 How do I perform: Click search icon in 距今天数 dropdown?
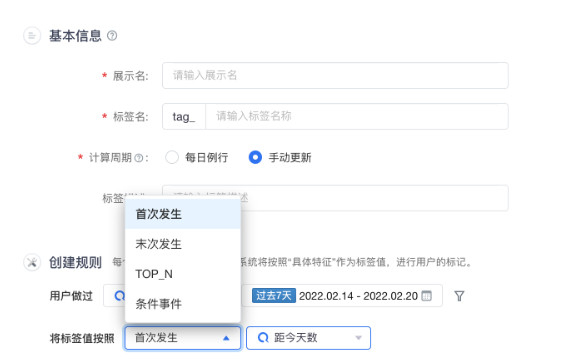point(263,338)
